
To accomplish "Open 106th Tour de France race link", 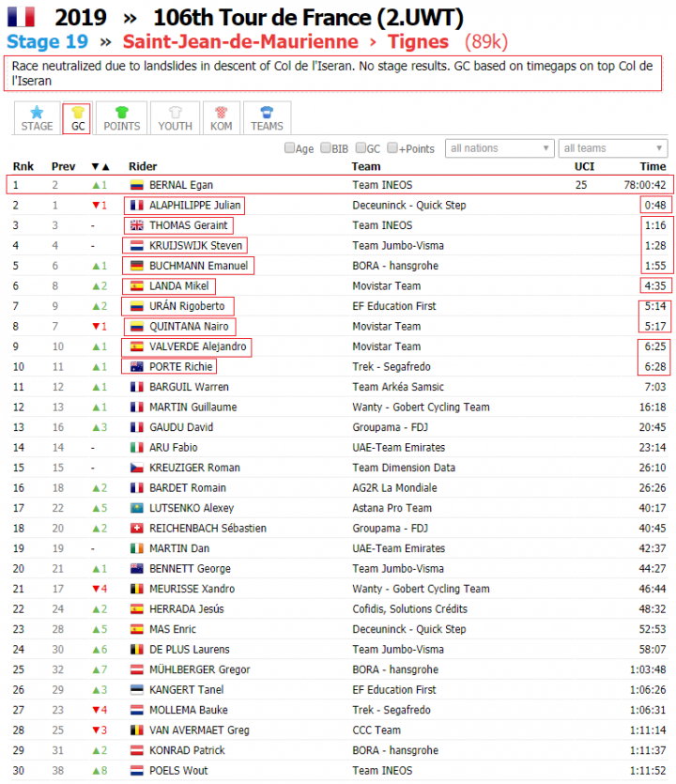I will coord(308,18).
